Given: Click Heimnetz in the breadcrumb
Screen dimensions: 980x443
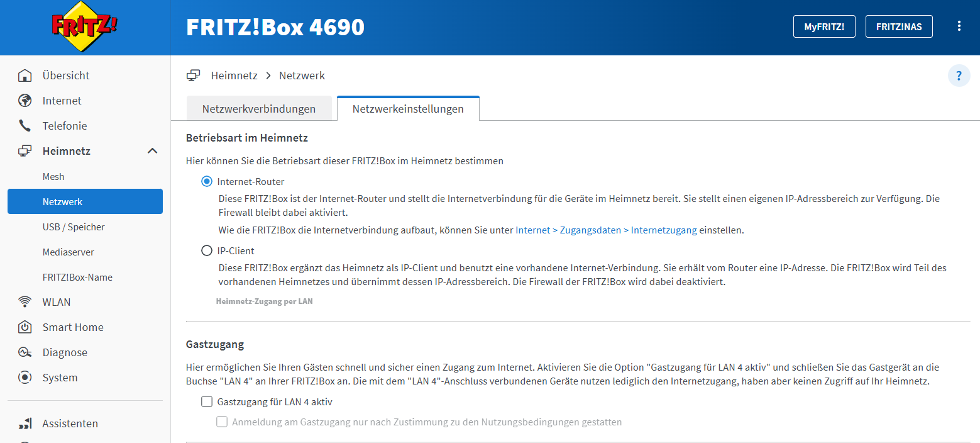Looking at the screenshot, I should 234,76.
